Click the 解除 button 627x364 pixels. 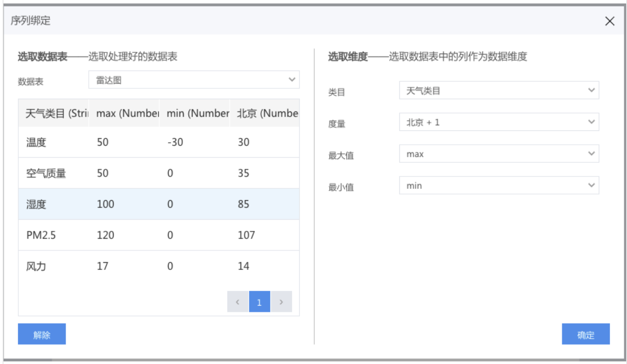(42, 334)
